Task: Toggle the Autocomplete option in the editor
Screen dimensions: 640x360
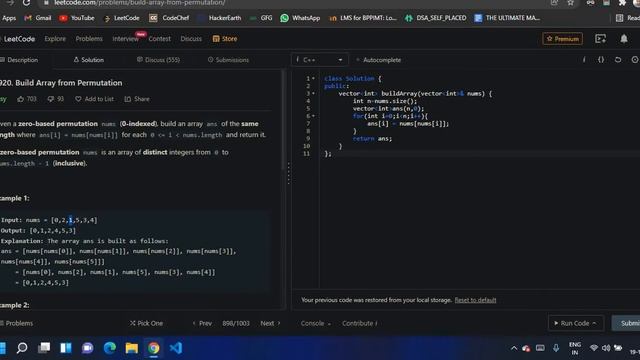Action: point(378,60)
